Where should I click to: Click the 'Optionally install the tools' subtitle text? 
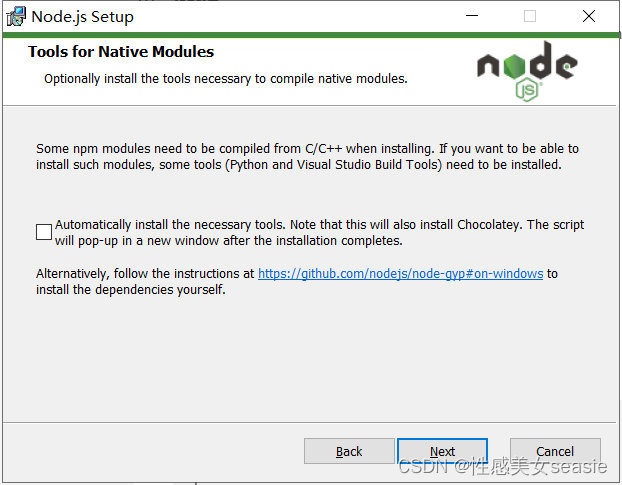coord(226,79)
